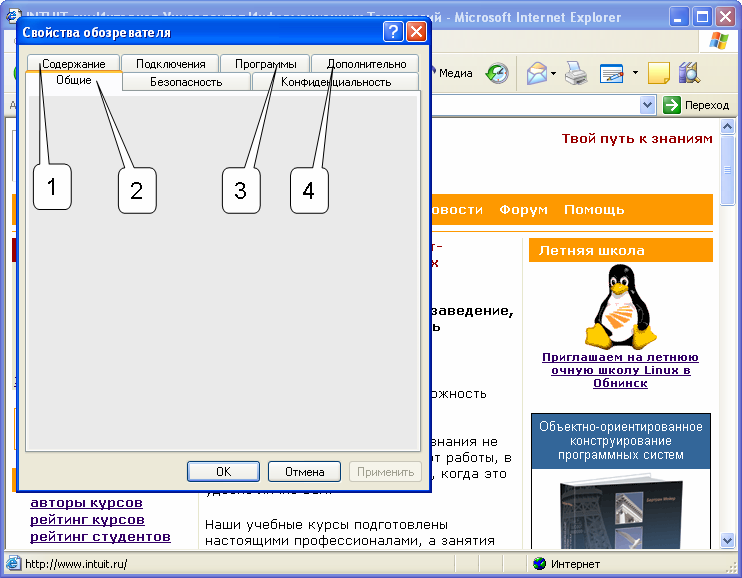Minimize the Internet Explorer window

point(679,18)
